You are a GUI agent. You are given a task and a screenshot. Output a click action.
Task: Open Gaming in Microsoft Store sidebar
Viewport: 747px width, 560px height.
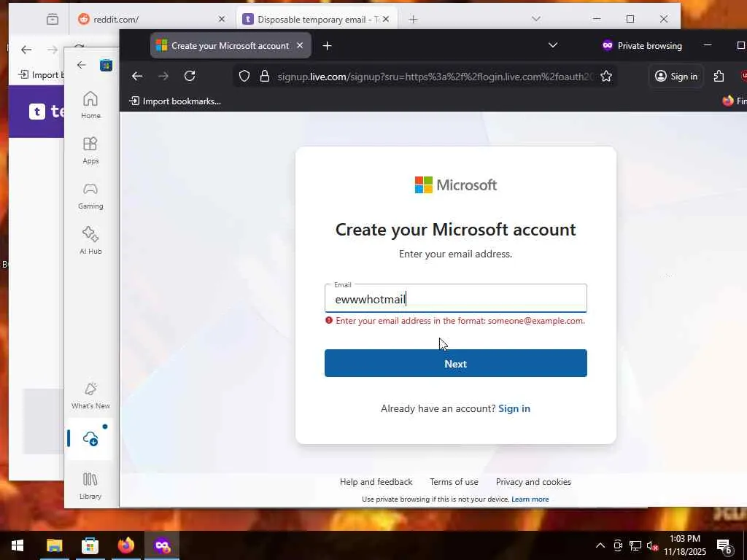pos(90,195)
